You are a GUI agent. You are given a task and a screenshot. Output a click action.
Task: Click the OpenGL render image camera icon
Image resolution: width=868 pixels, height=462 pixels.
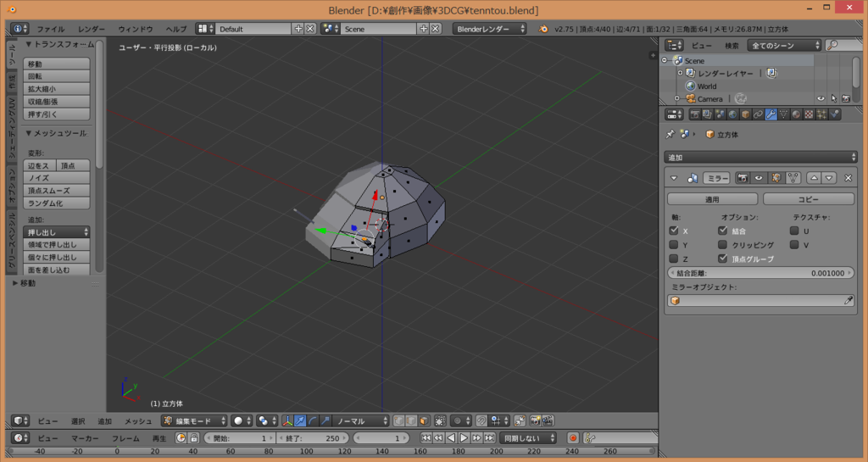pyautogui.click(x=535, y=421)
